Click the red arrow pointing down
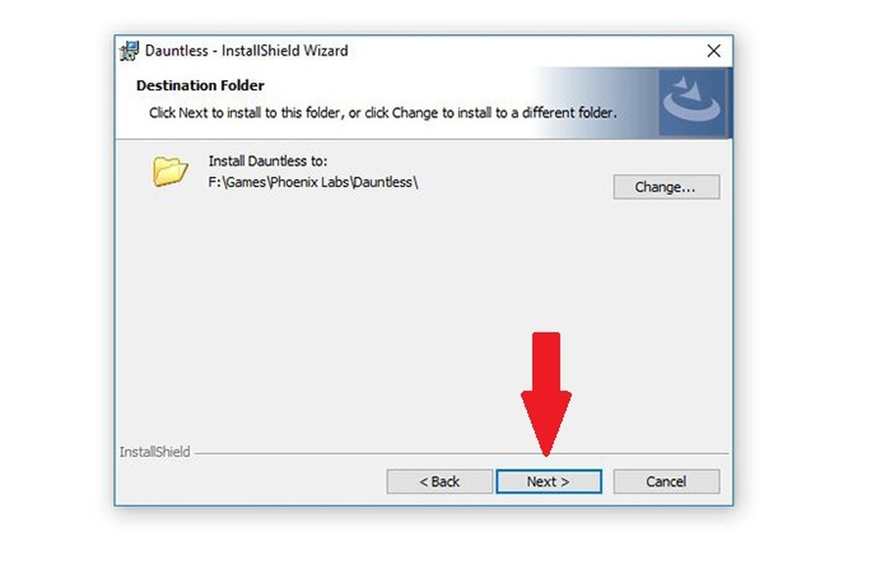The height and width of the screenshot is (588, 885). tap(546, 394)
